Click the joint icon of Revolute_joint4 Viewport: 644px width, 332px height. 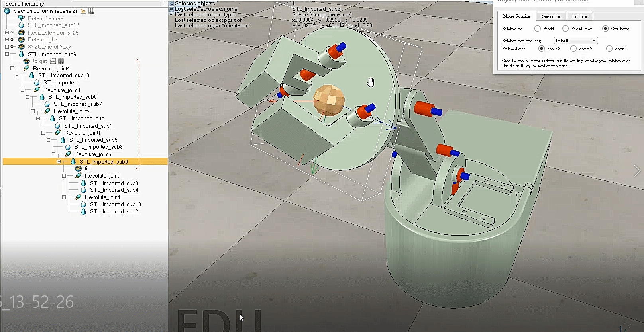click(x=27, y=68)
